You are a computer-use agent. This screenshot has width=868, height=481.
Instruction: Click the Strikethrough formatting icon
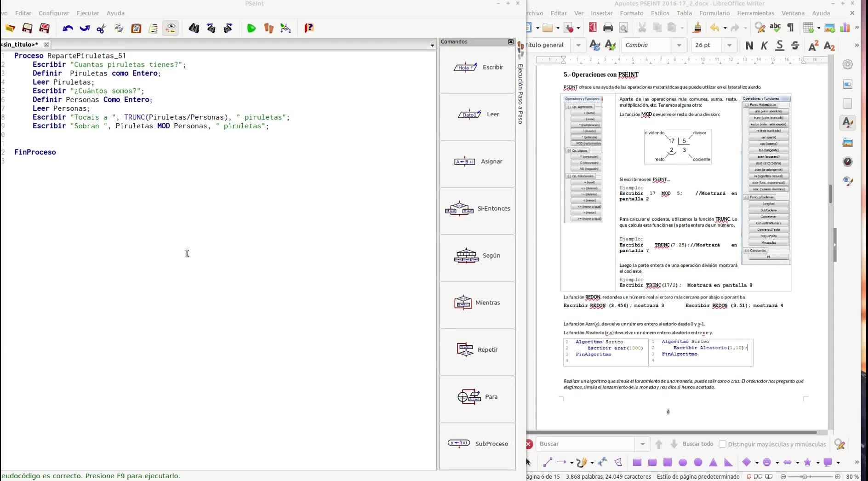(x=795, y=46)
